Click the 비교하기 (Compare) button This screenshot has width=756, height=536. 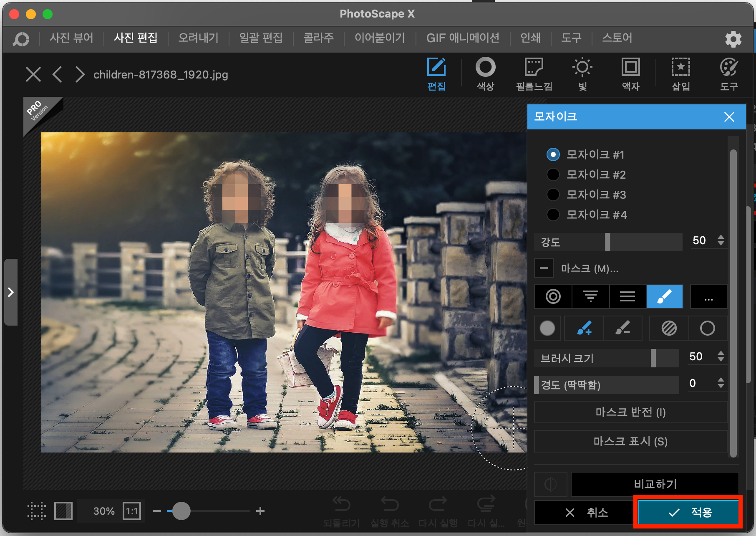point(655,484)
